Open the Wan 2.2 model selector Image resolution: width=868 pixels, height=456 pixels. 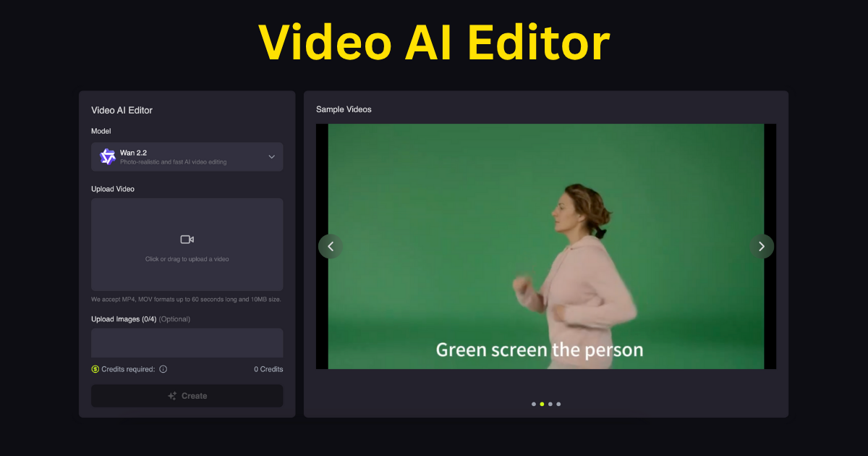(x=187, y=157)
